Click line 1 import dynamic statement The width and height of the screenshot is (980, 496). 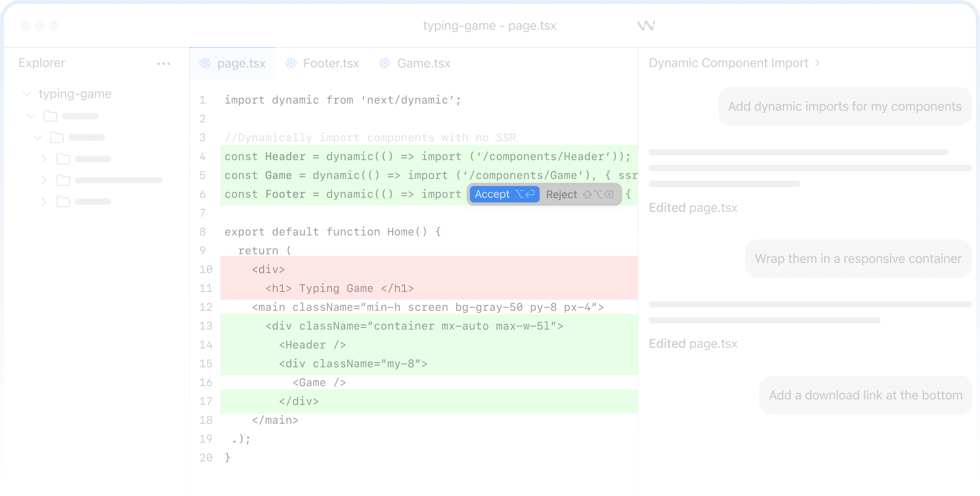343,100
